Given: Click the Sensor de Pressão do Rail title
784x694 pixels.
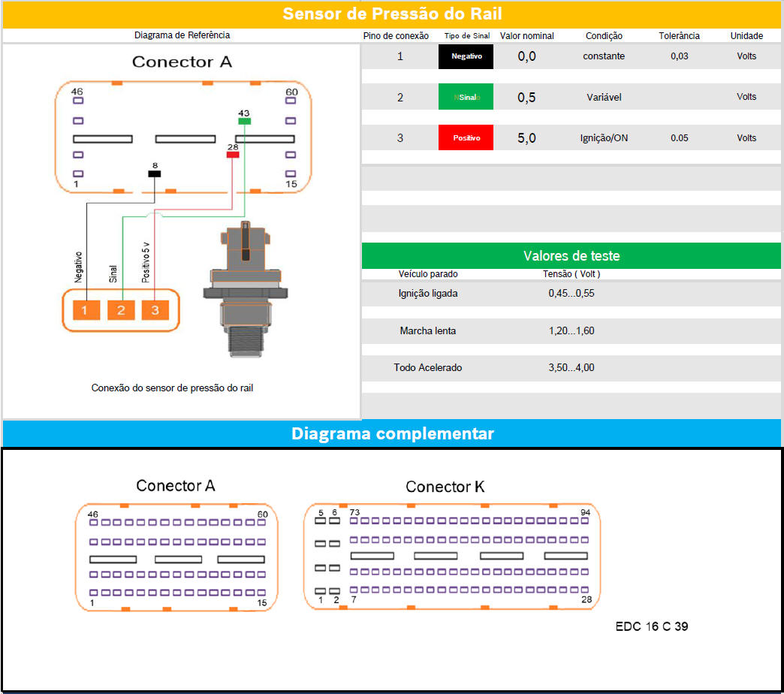Looking at the screenshot, I should (x=392, y=14).
